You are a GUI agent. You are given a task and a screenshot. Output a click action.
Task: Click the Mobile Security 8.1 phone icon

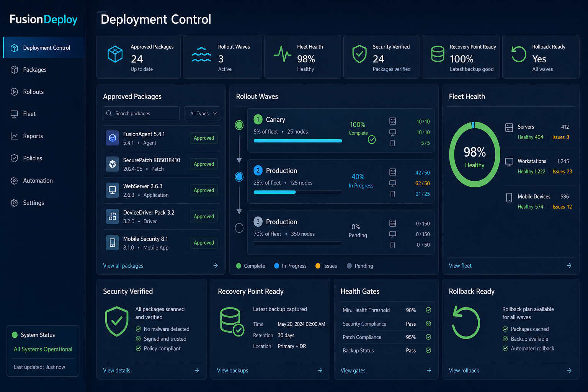113,243
